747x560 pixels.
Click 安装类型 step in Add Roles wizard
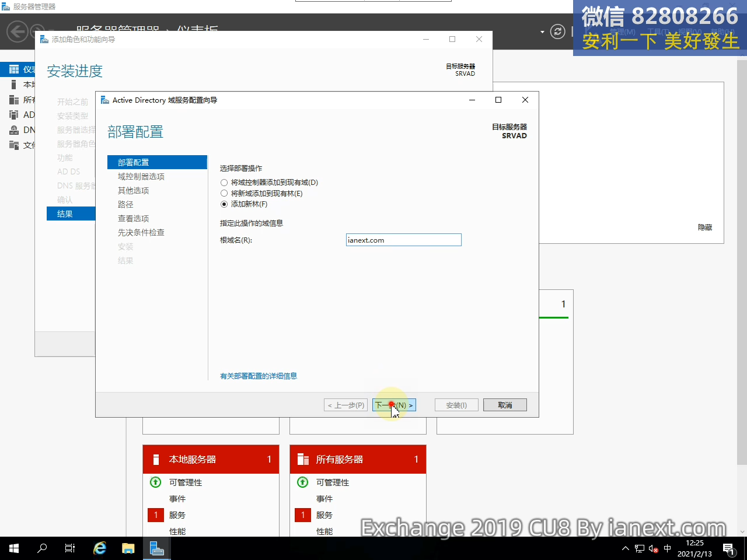(x=72, y=116)
